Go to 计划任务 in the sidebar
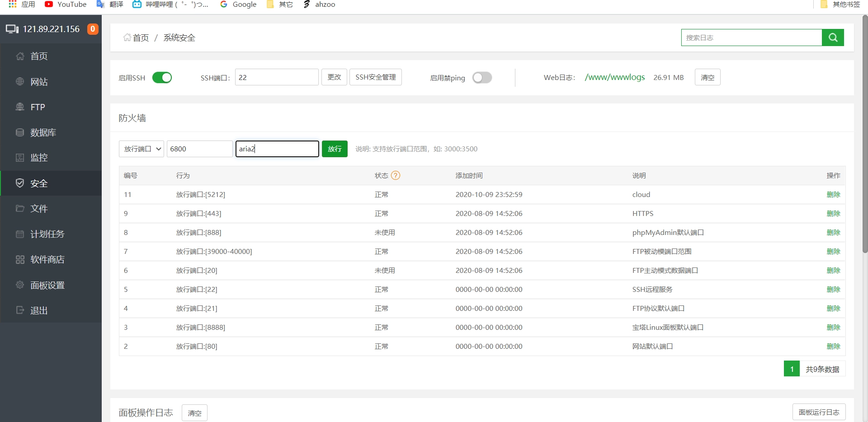 coord(47,234)
